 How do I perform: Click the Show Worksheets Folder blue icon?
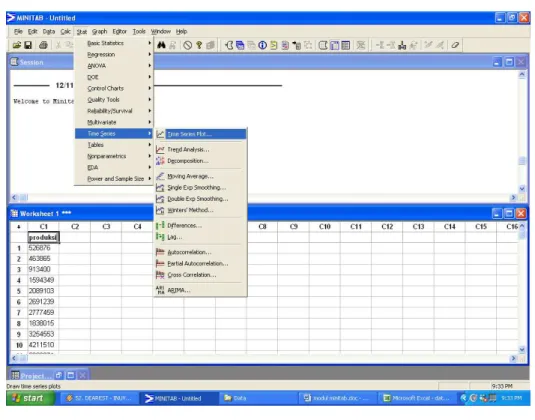tap(240, 45)
